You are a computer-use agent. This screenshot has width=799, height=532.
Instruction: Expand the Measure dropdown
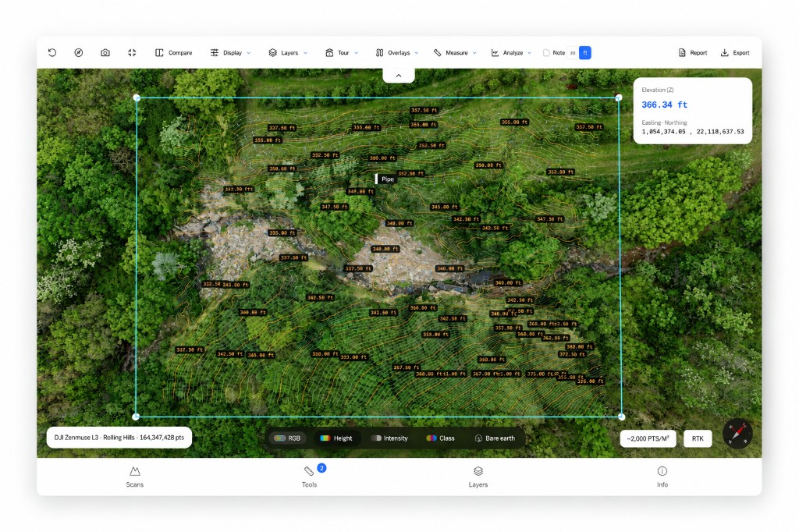click(x=455, y=52)
